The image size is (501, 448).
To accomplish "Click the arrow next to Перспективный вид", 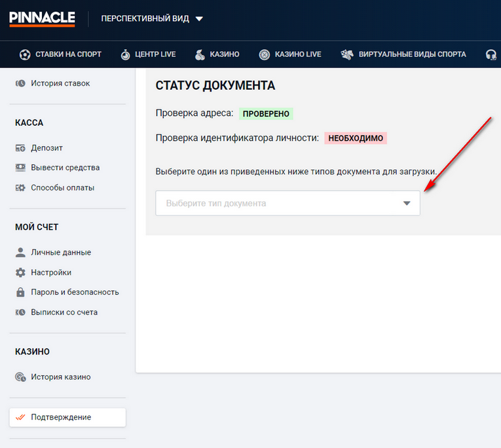I will (x=199, y=19).
